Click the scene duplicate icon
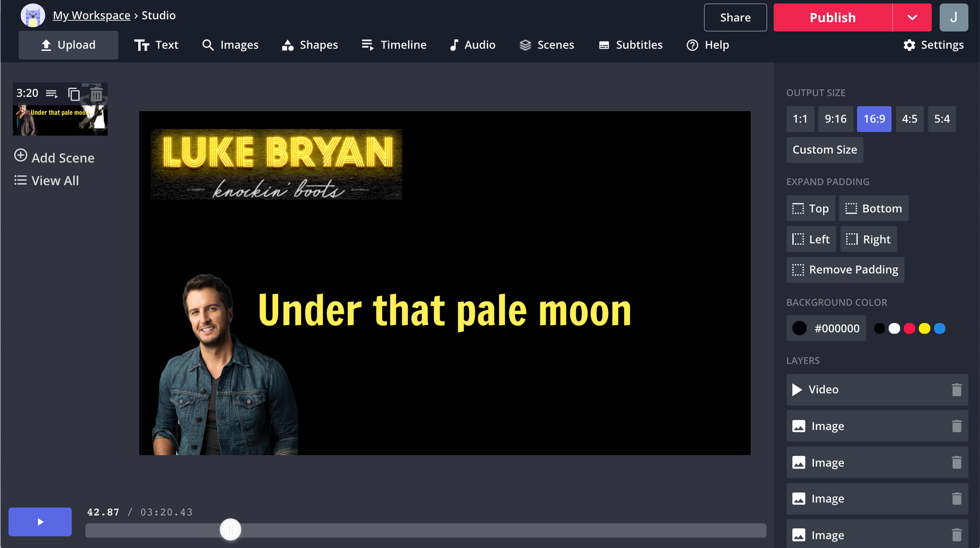 pos(74,94)
